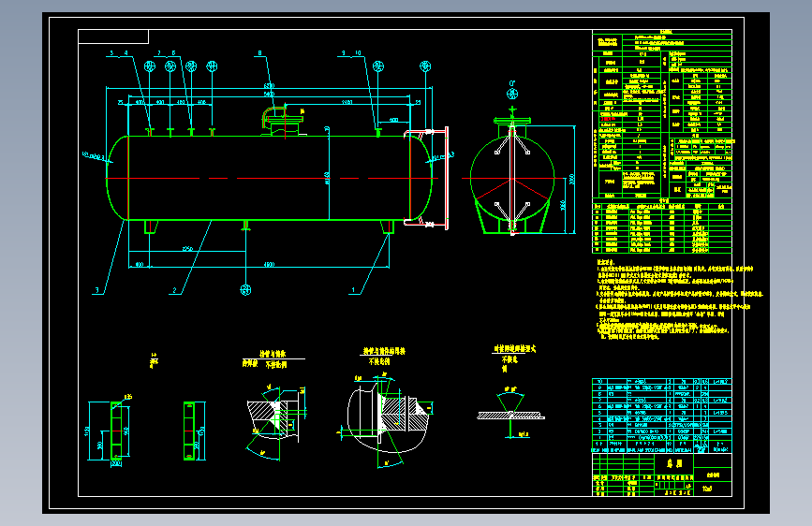Select the left saddle support under the tank

pos(151,226)
